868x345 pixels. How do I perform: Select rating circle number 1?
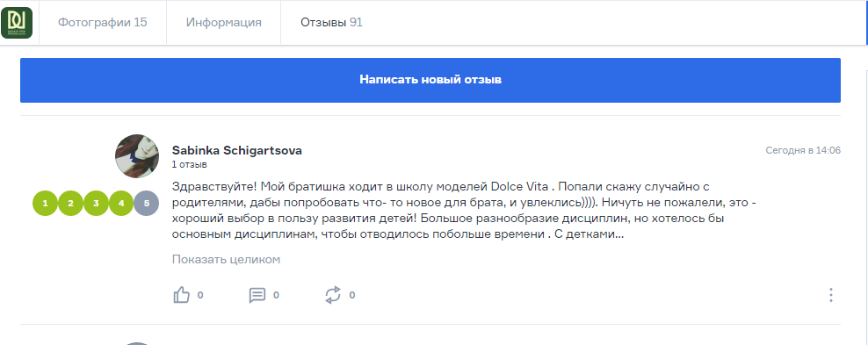tap(46, 203)
